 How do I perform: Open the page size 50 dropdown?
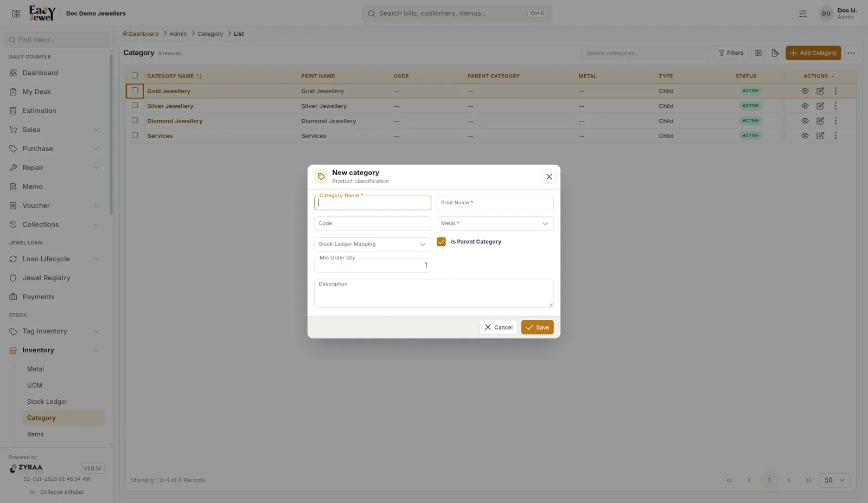click(835, 480)
